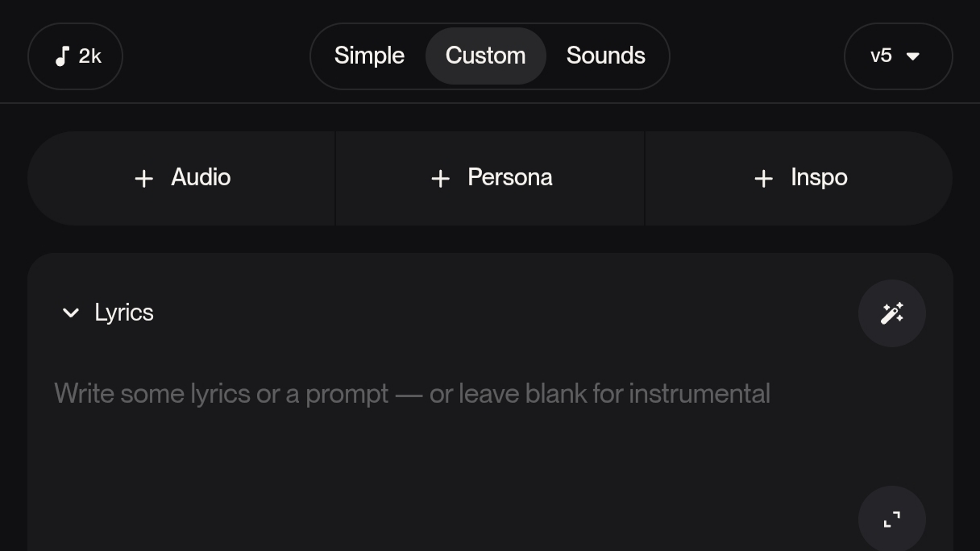Choose the Persona option
The image size is (980, 551).
click(509, 177)
